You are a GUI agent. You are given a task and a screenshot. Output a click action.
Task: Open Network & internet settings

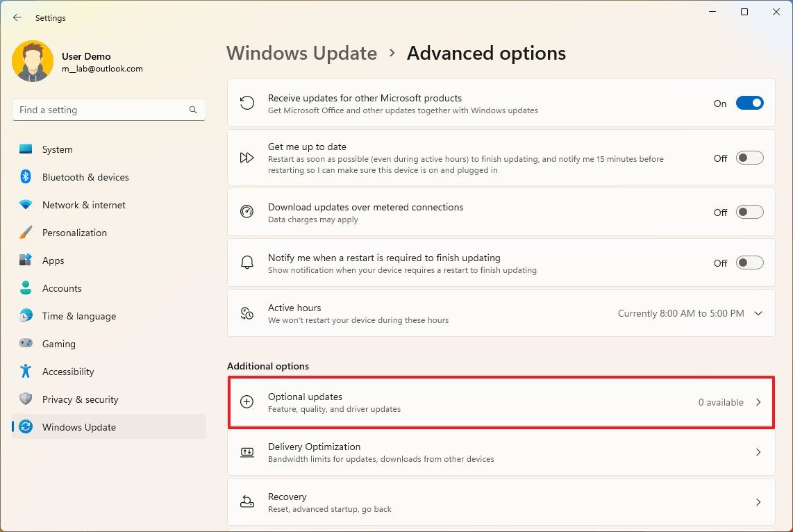[x=83, y=205]
